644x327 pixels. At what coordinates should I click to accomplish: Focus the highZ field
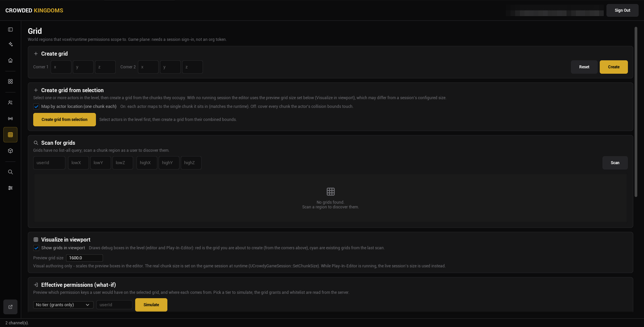click(191, 163)
